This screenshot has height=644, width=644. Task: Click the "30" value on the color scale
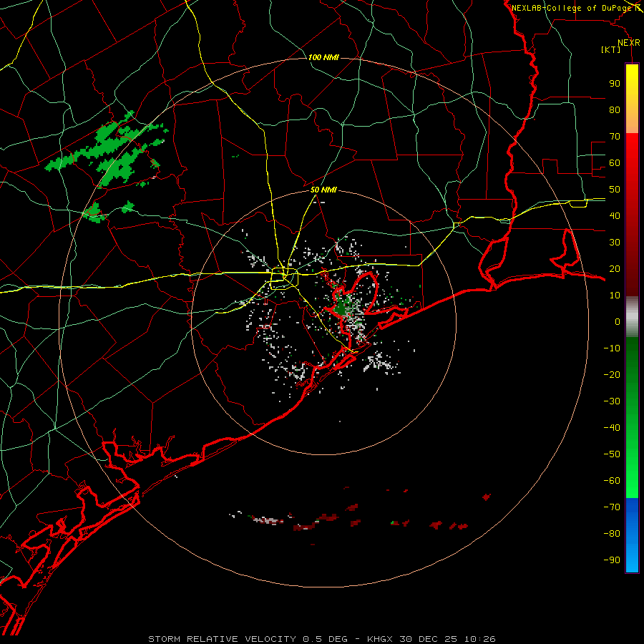(x=615, y=243)
